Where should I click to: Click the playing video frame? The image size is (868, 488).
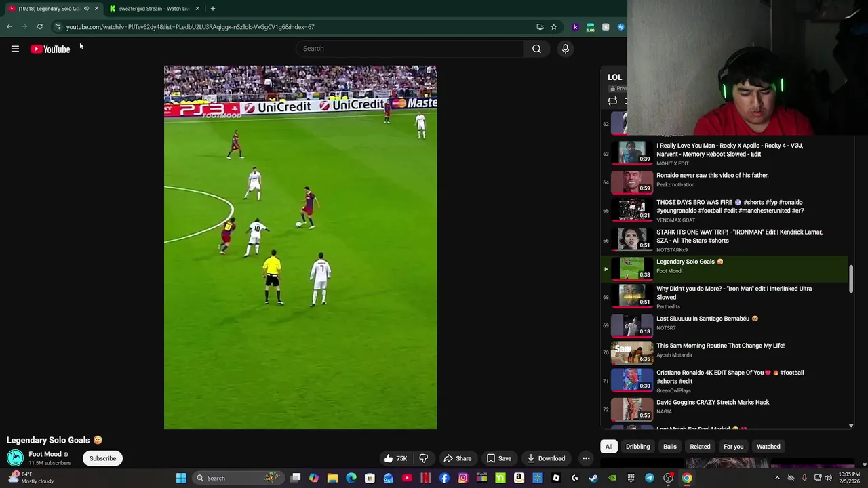click(300, 247)
